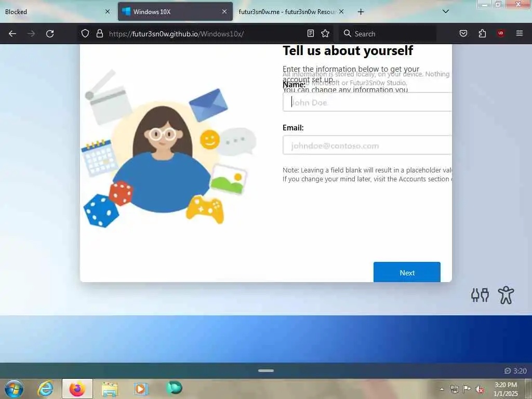Open a new tab with plus icon
This screenshot has height=399, width=532.
click(x=361, y=12)
